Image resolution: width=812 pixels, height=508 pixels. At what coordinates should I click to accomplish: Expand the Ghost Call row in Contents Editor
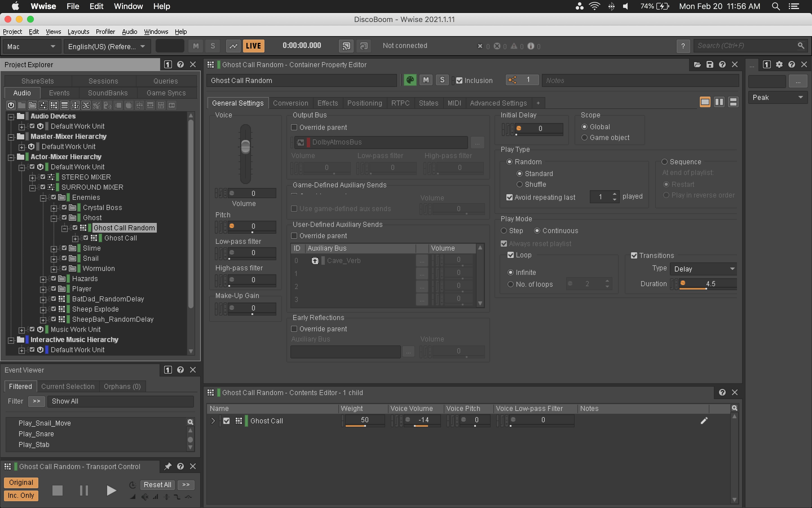(x=212, y=421)
